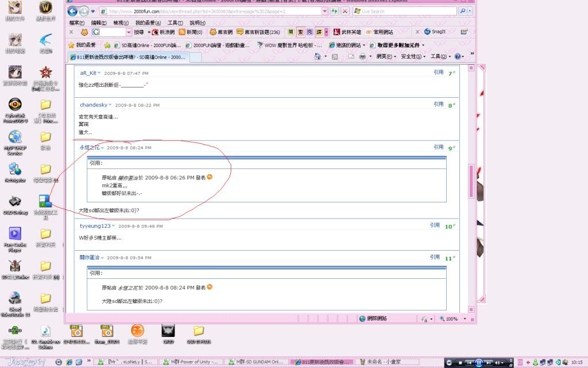Select the 811更新後 SD高達Online browser tab
The width and height of the screenshot is (588, 368).
(x=129, y=57)
